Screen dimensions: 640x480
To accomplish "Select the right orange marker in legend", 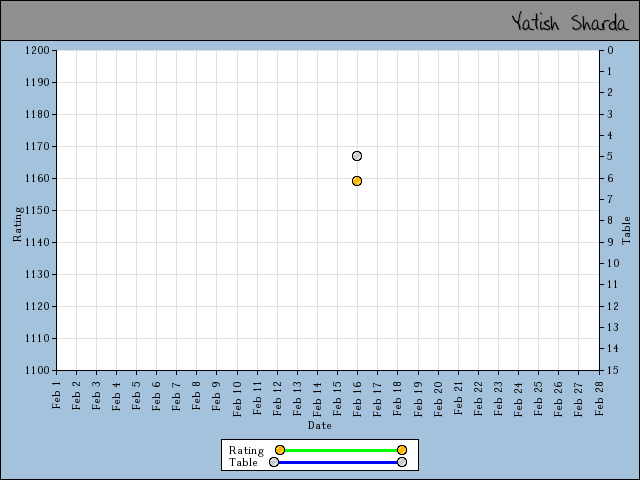I will tap(402, 450).
